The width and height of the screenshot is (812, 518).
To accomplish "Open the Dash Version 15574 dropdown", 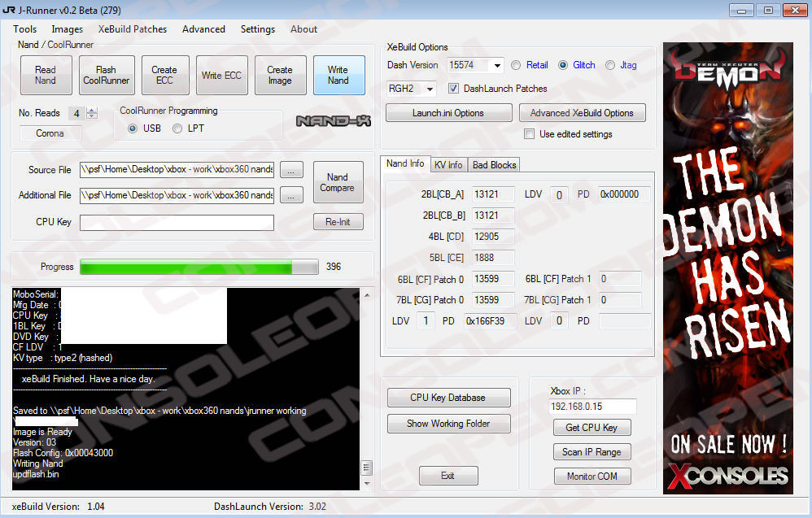I will (x=496, y=65).
